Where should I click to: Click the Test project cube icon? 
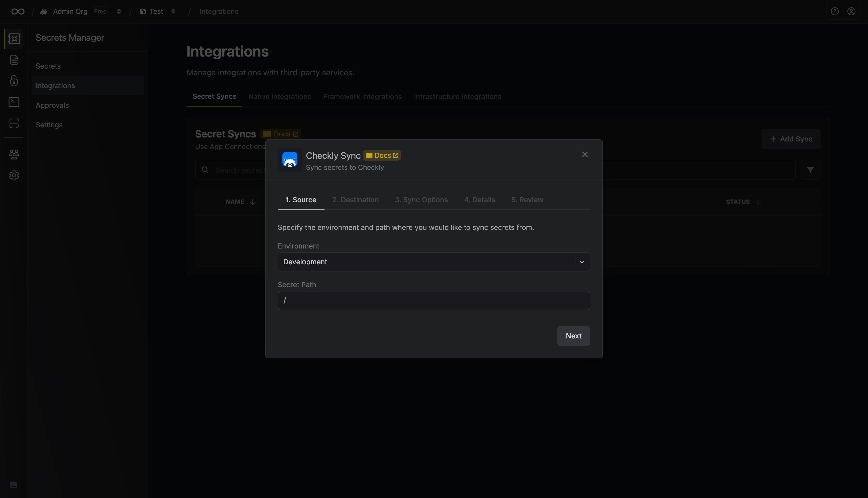pyautogui.click(x=143, y=12)
